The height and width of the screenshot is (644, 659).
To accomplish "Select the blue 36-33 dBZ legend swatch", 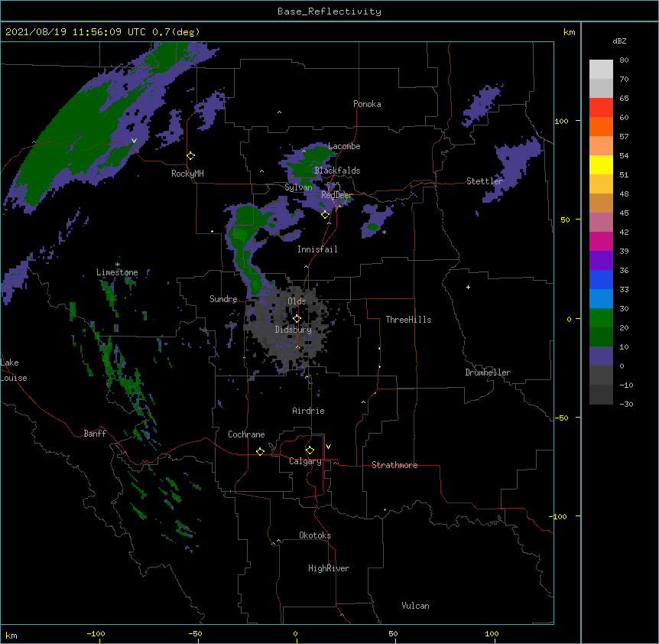I will (x=601, y=279).
